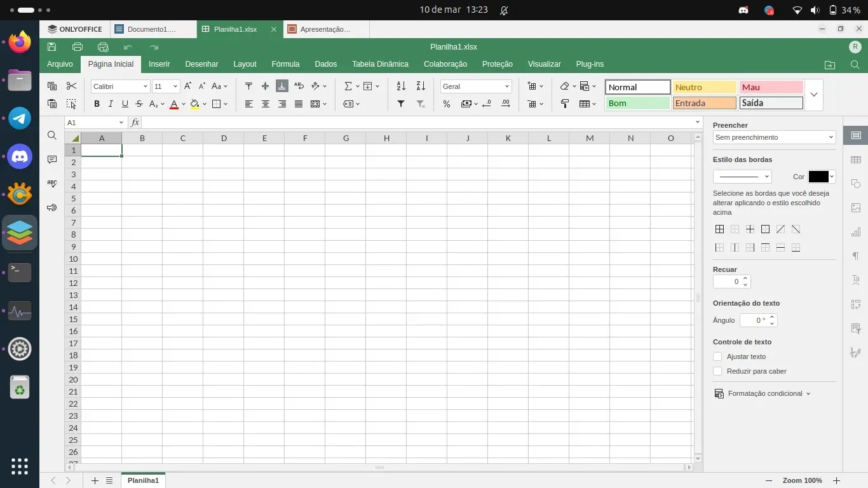Open the Inserir ribbon tab
This screenshot has width=868, height=488.
[x=159, y=64]
